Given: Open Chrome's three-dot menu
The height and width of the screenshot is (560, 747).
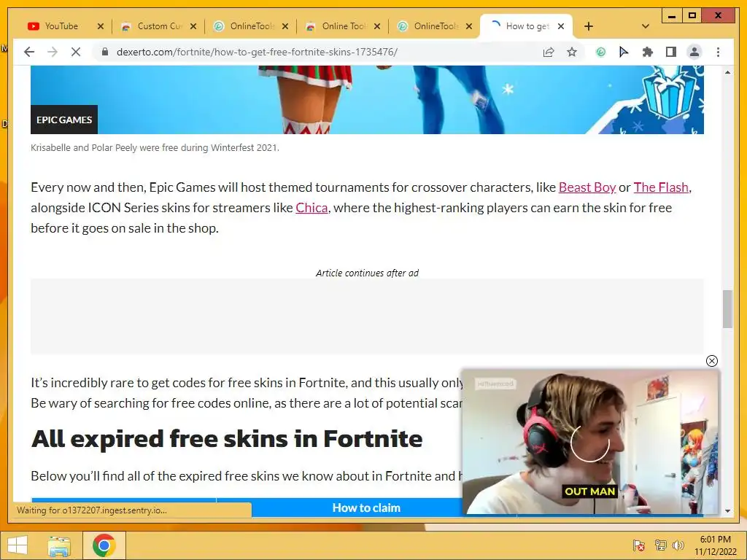Looking at the screenshot, I should coord(718,52).
